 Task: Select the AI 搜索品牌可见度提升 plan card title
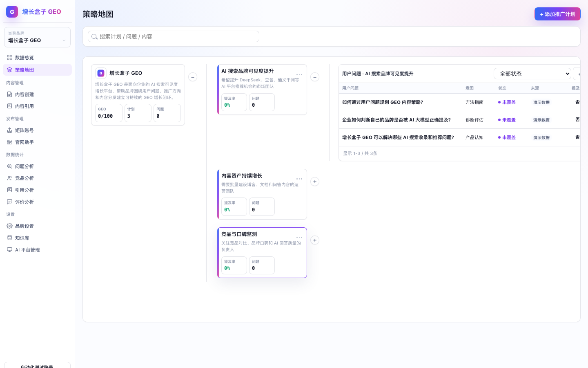pyautogui.click(x=247, y=71)
